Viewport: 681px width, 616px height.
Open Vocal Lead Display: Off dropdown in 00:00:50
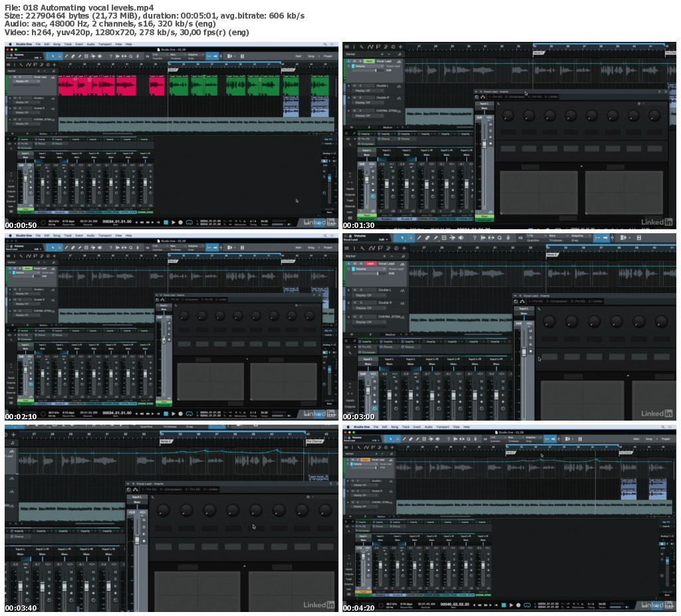tap(27, 81)
